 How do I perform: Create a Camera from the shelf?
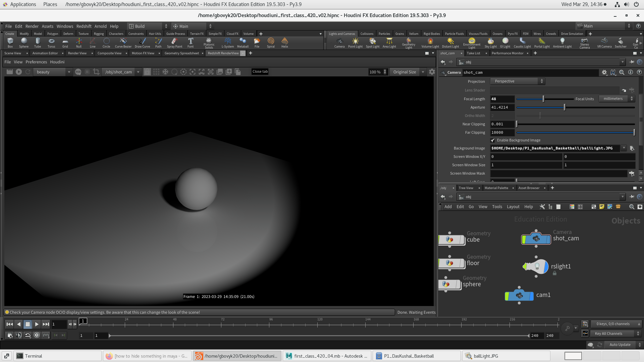[x=339, y=43]
